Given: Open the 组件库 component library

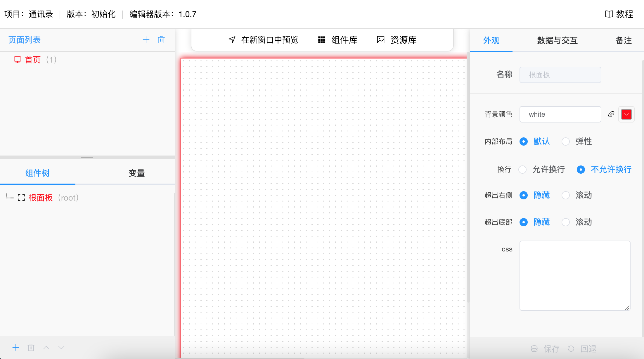Looking at the screenshot, I should click(338, 40).
